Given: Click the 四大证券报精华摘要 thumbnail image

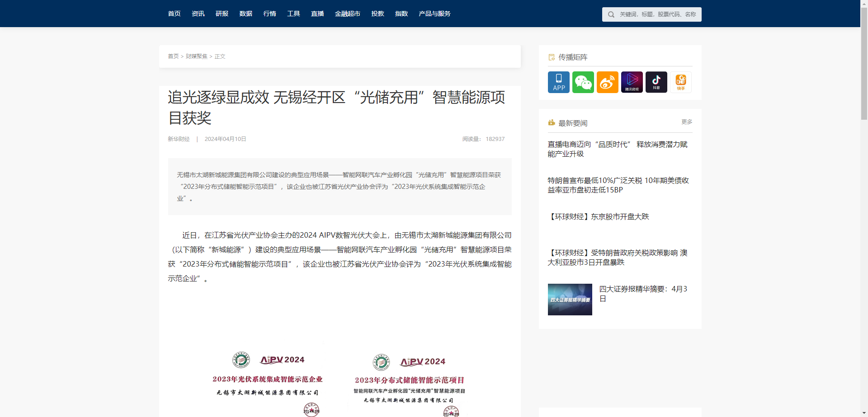Looking at the screenshot, I should coord(570,300).
